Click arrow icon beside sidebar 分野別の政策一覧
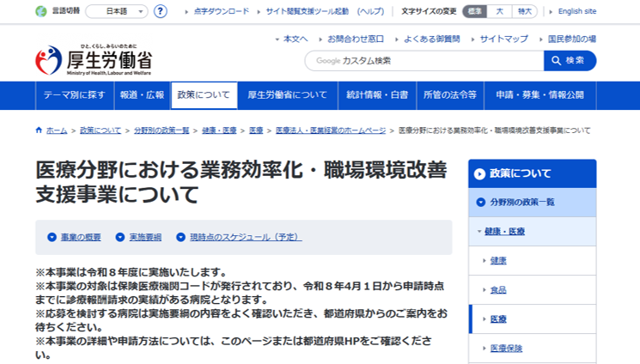Screen dimensions: 640x364 click(481, 203)
